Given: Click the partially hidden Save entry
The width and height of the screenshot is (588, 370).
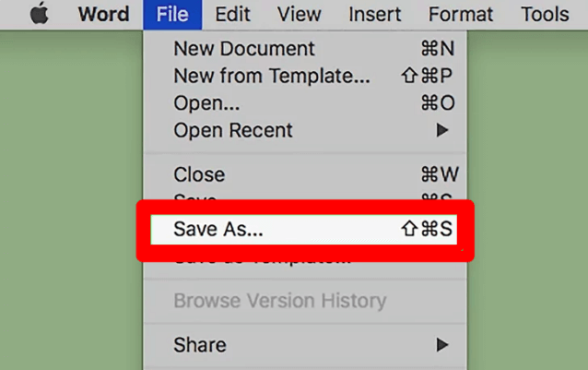Looking at the screenshot, I should pos(195,197).
